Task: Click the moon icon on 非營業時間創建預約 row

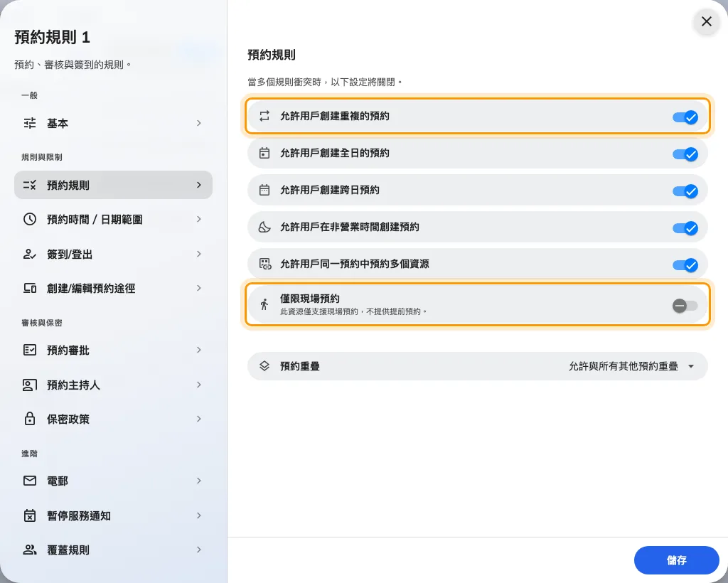Action: (264, 227)
